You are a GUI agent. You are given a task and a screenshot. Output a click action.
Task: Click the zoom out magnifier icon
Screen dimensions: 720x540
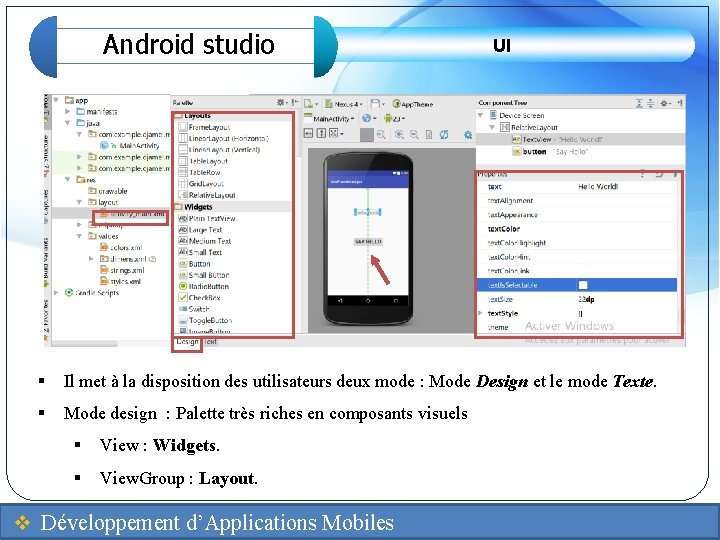[414, 135]
